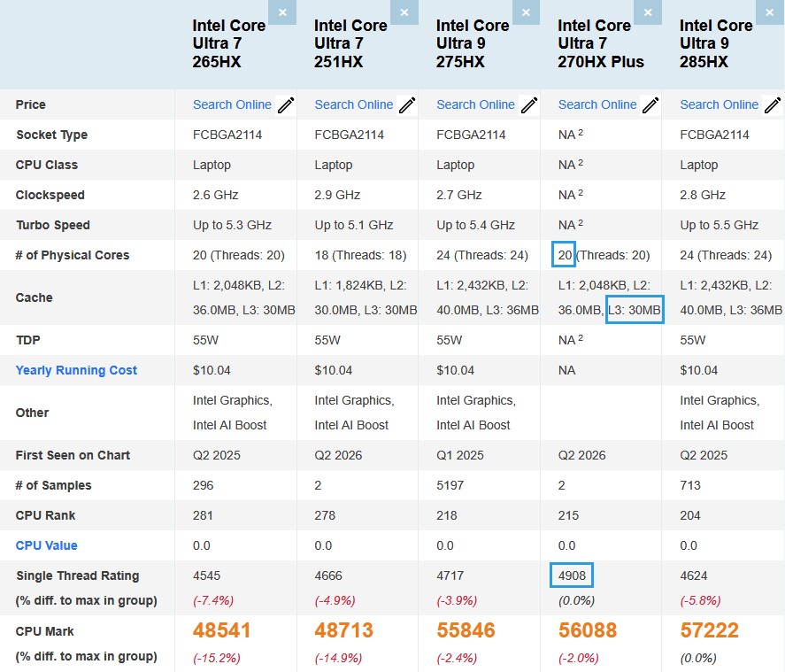The width and height of the screenshot is (785, 672).
Task: Select Intel Core Ultra 9 285HX heading
Action: 716,43
